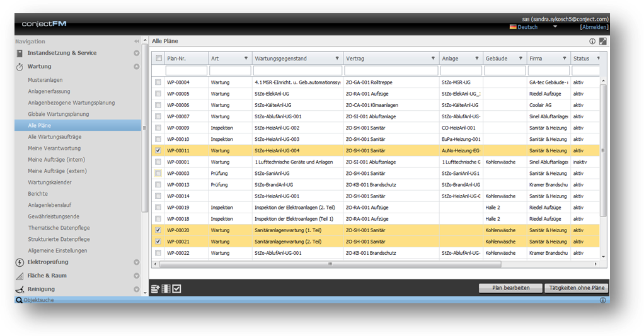Open the Anlage column dropdown arrow
This screenshot has height=336, width=644.
[x=477, y=59]
